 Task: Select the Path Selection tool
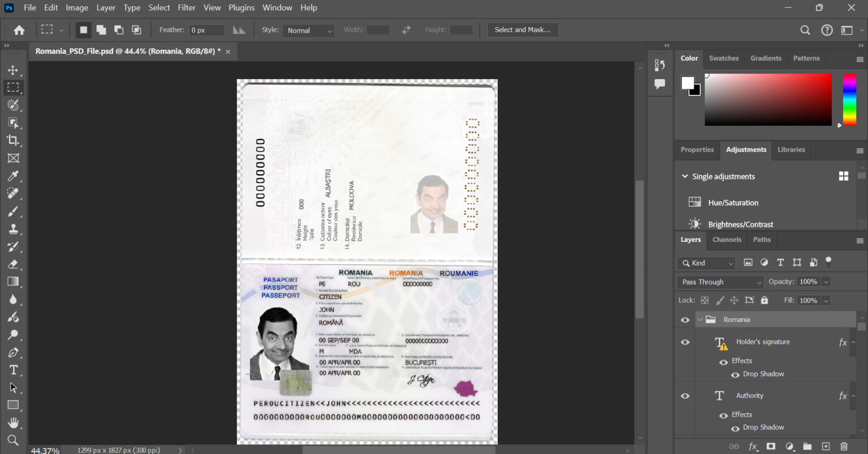(x=13, y=387)
